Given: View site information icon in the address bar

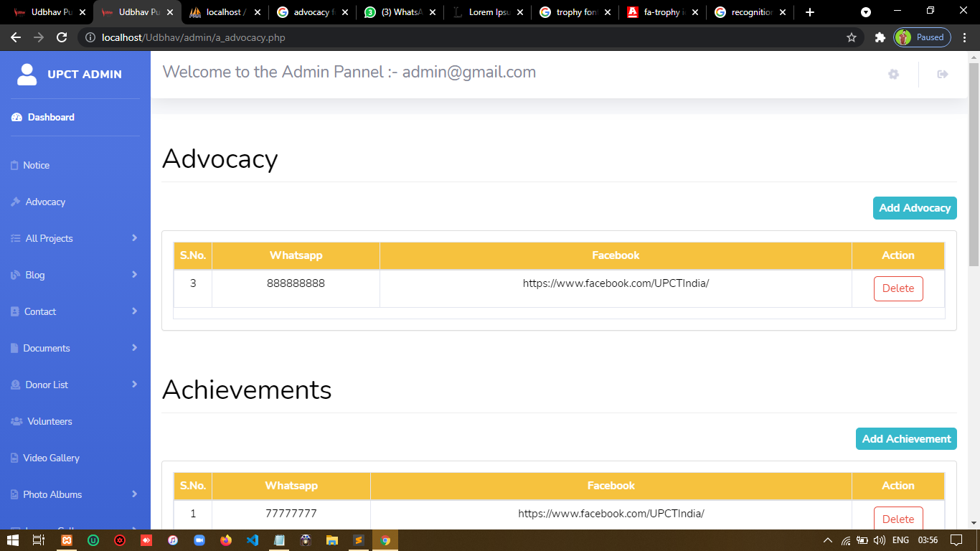Looking at the screenshot, I should 90,37.
